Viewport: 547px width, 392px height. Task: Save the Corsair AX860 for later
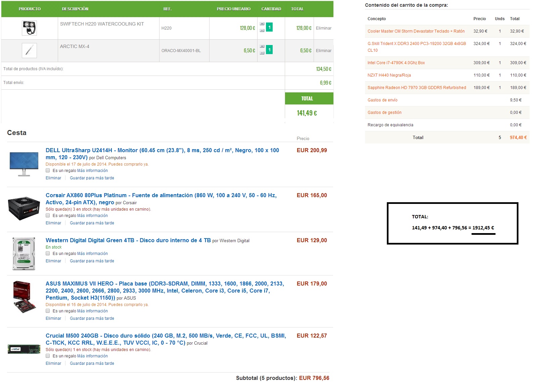point(92,223)
